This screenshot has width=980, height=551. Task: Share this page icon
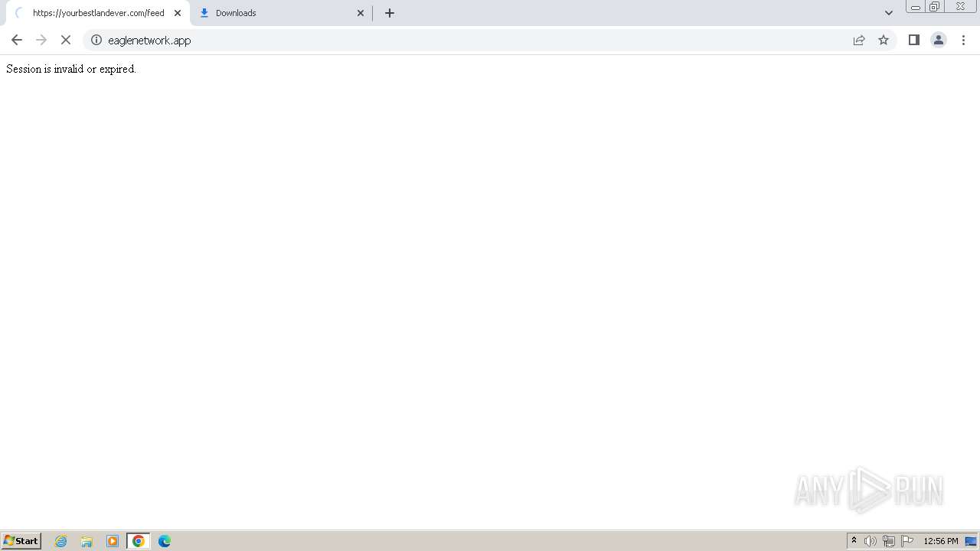(859, 41)
